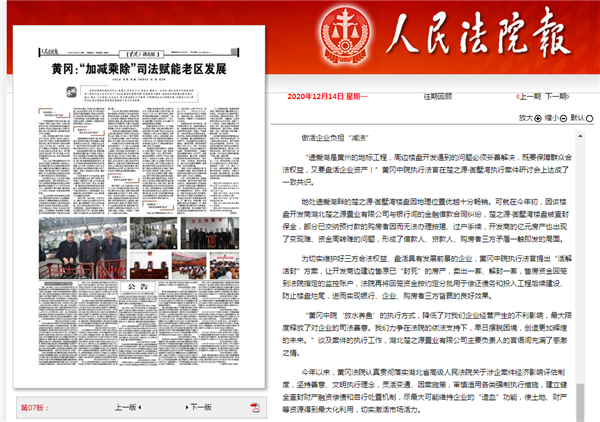Click scrollbar up arrow of article
Image resolution: width=600 pixels, height=422 pixels.
pos(580,136)
